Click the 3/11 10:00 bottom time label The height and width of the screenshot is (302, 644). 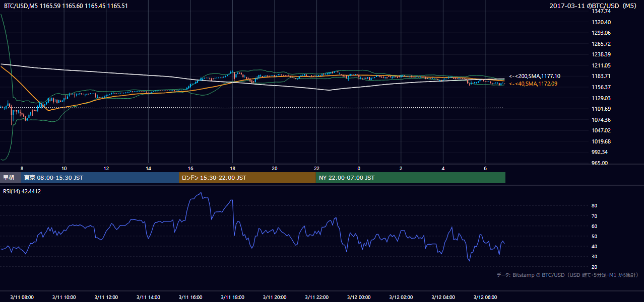coord(64,297)
